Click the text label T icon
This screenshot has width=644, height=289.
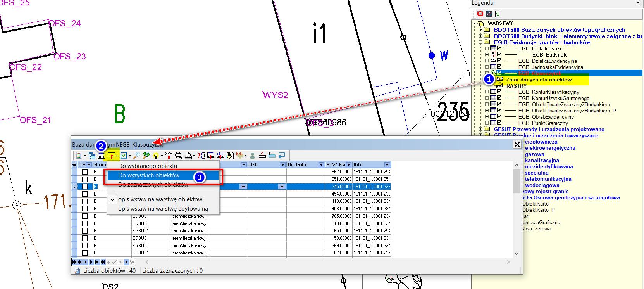272,156
